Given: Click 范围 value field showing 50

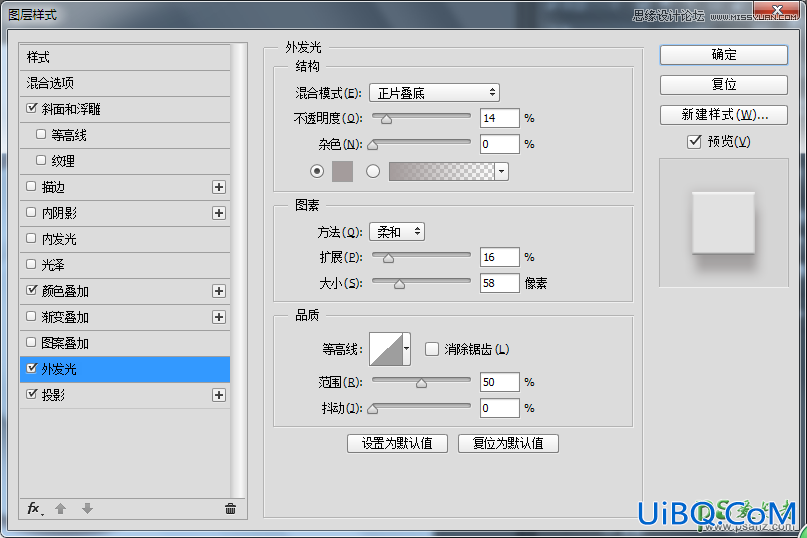Looking at the screenshot, I should click(x=500, y=381).
